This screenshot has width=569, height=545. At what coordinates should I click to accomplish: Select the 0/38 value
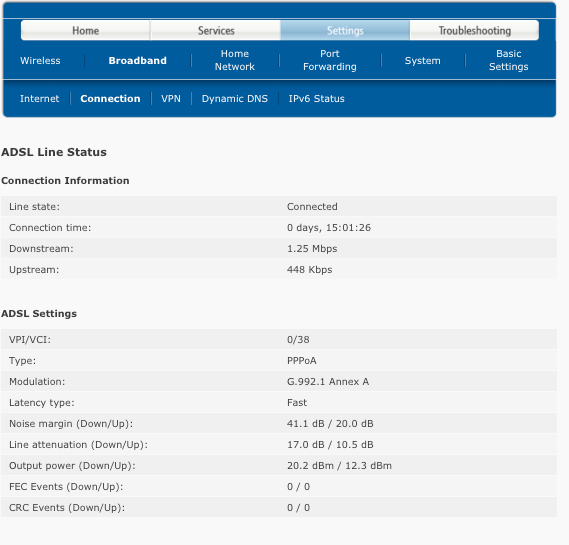click(298, 340)
